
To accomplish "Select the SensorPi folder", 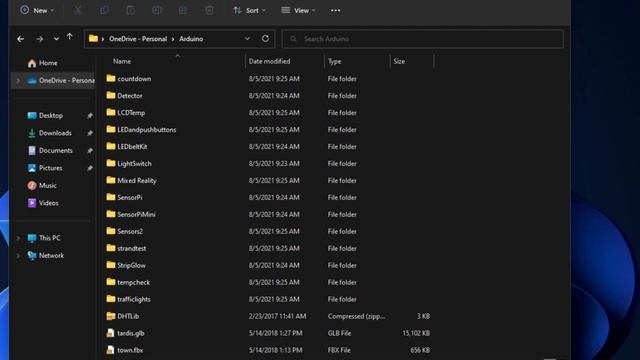I will pyautogui.click(x=124, y=197).
